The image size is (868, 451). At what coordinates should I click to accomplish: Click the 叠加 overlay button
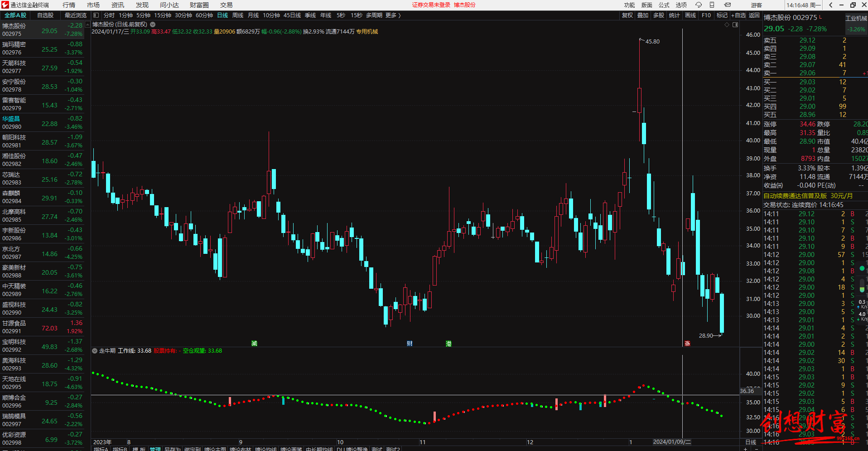coord(643,15)
